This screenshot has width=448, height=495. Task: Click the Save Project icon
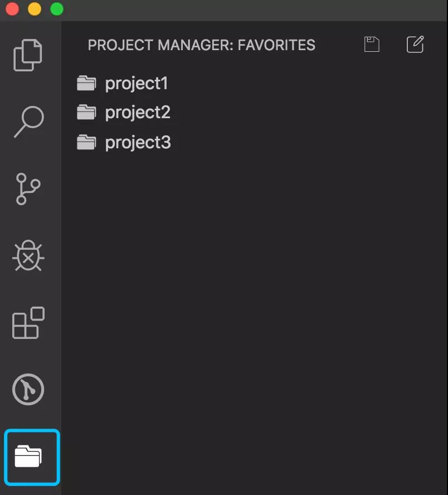[372, 44]
